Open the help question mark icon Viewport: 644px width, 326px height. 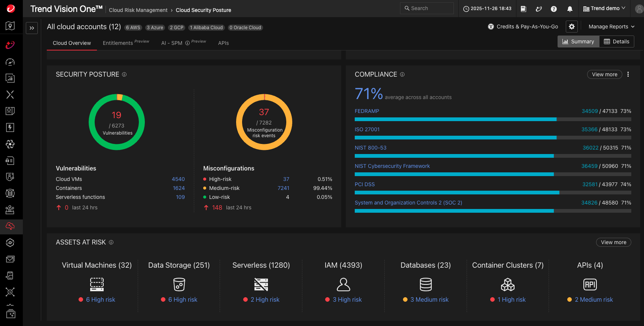[x=554, y=9]
